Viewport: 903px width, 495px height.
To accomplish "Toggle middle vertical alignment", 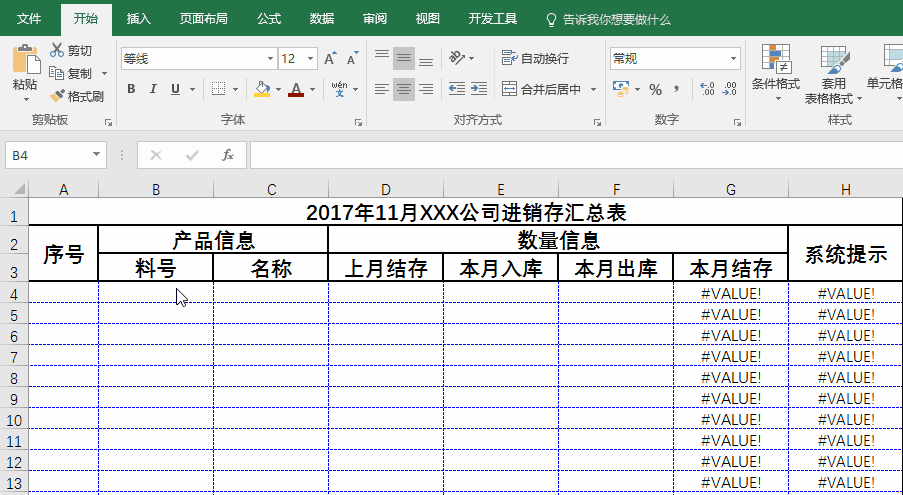I will point(404,58).
